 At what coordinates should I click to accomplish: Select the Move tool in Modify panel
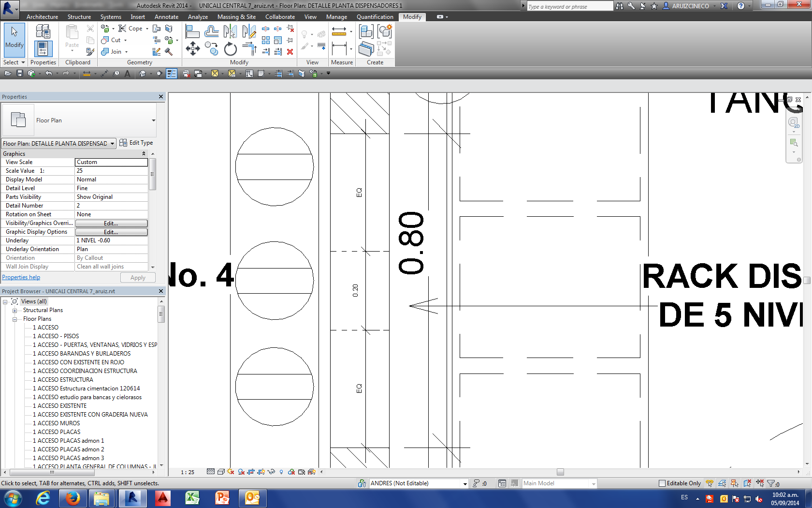coord(193,48)
